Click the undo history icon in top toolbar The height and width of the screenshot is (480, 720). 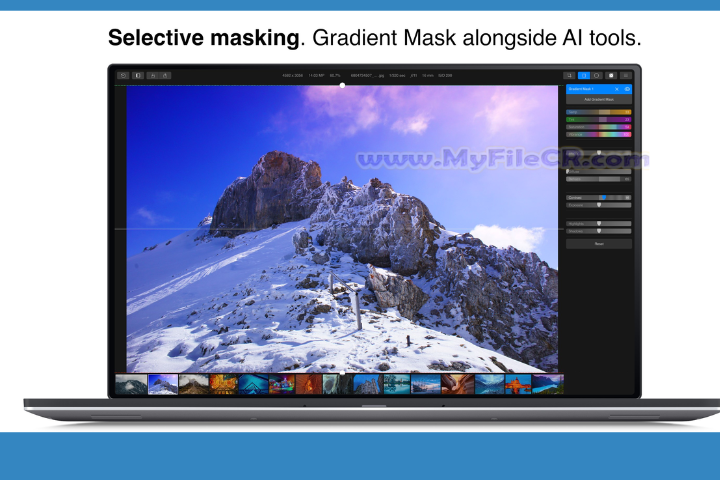tap(123, 75)
